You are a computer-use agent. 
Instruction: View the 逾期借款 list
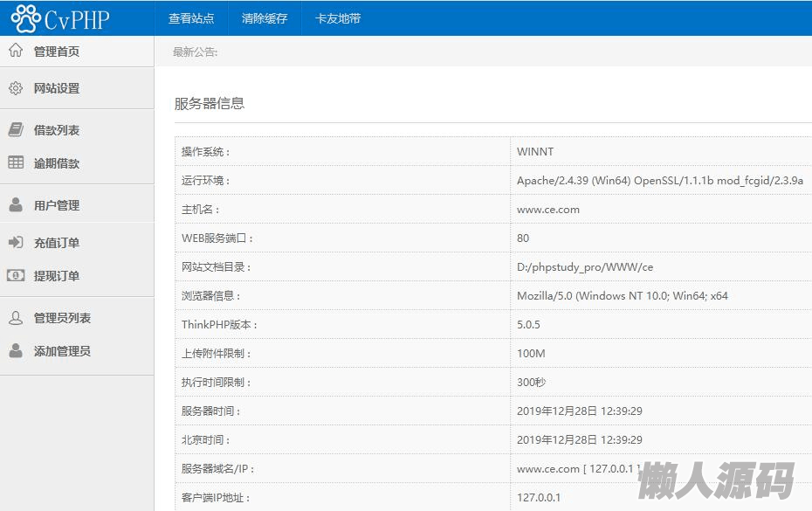point(57,163)
